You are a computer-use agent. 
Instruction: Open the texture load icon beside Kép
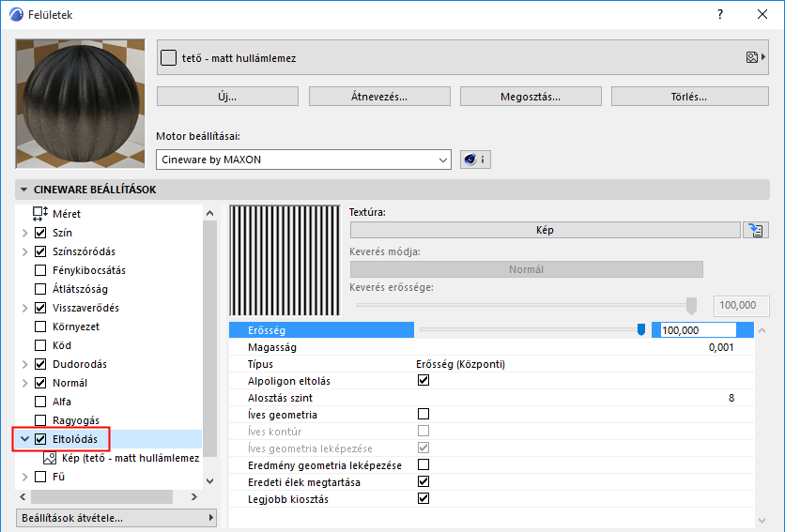coord(756,230)
